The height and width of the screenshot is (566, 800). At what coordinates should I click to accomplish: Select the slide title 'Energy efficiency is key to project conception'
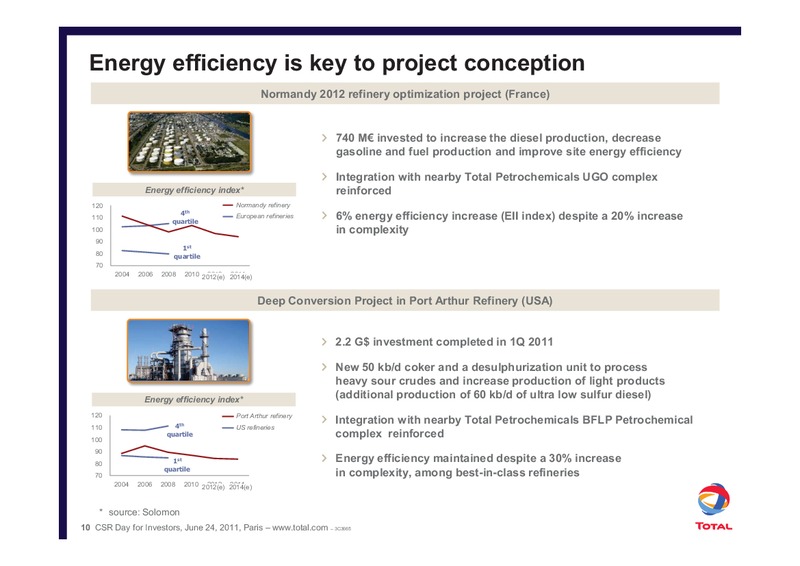[x=337, y=63]
